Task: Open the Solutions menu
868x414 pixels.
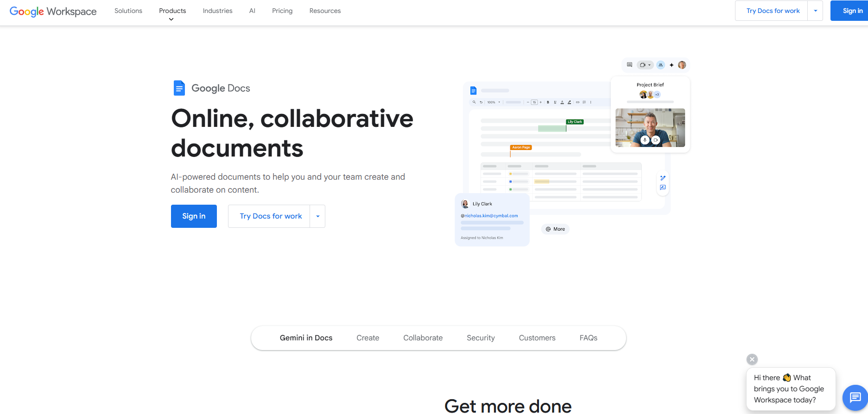Action: [x=128, y=11]
